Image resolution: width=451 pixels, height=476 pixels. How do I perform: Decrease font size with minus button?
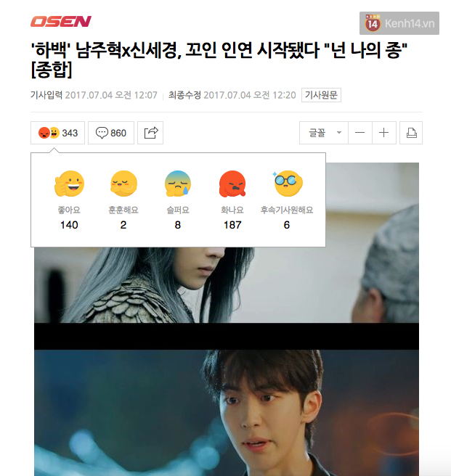click(360, 133)
